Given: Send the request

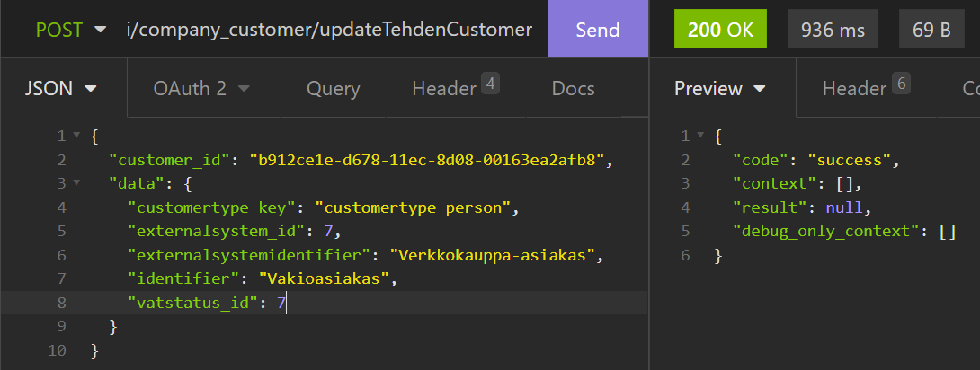Looking at the screenshot, I should 597,30.
